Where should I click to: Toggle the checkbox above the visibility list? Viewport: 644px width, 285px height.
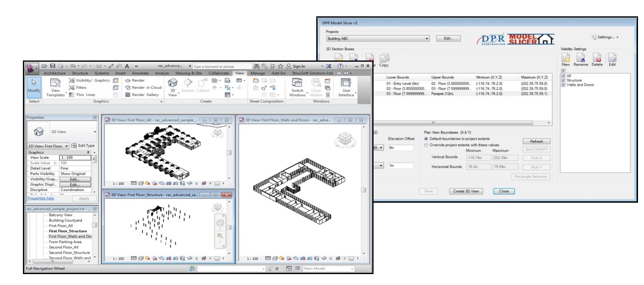563,71
